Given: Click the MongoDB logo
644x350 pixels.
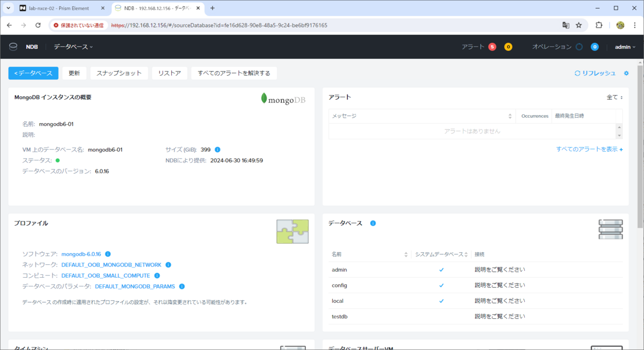Looking at the screenshot, I should (283, 99).
